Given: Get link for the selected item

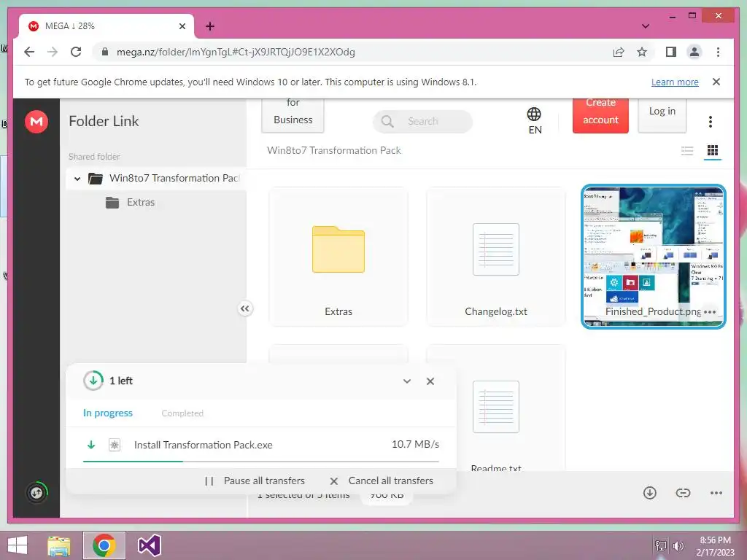Looking at the screenshot, I should tap(683, 493).
